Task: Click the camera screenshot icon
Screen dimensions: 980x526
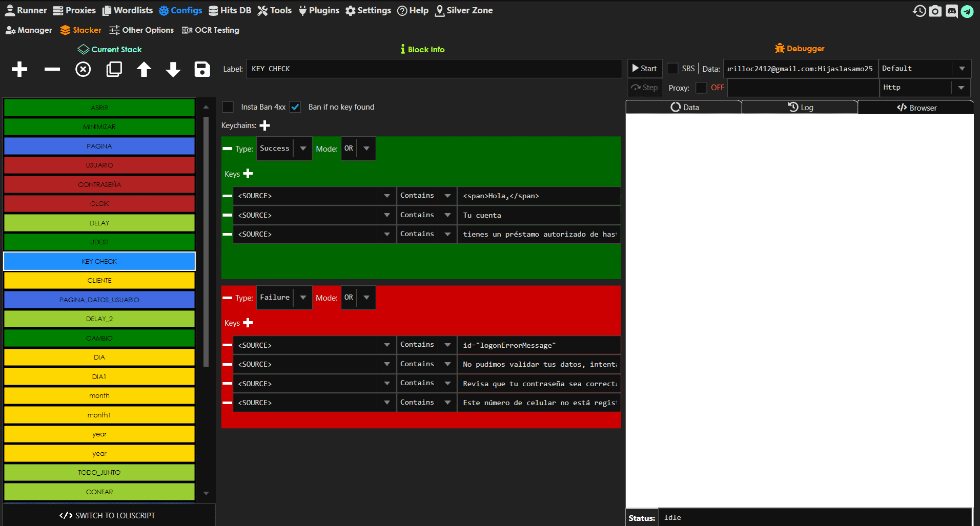Action: [x=935, y=11]
